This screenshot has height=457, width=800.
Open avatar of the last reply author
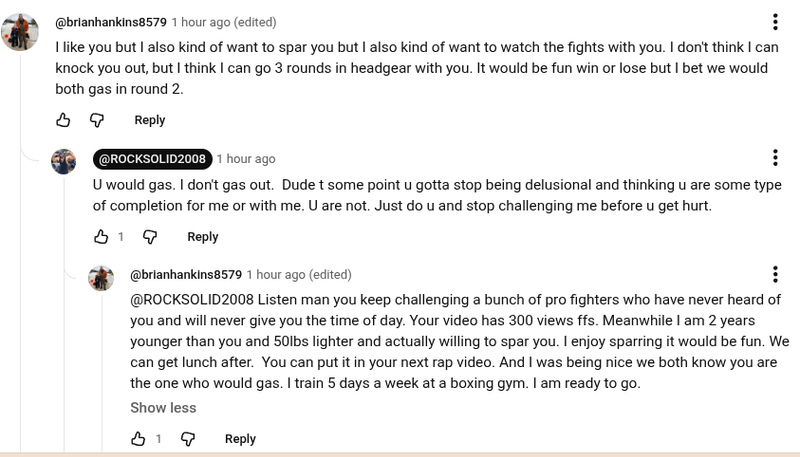(101, 278)
